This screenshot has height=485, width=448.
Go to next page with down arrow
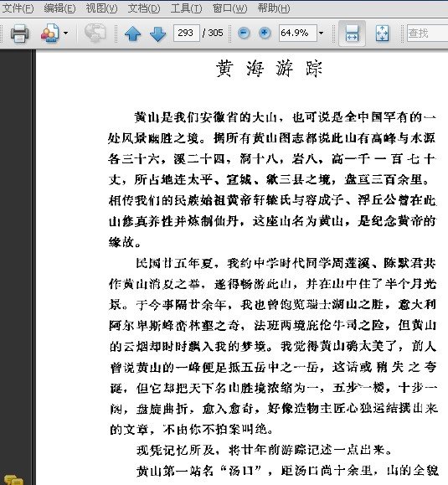(x=157, y=34)
